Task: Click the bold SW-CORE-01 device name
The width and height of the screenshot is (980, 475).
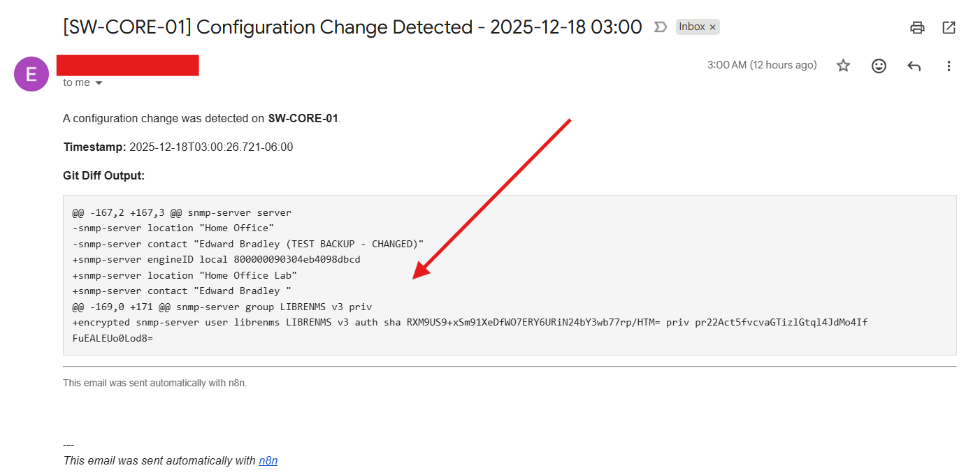Action: 303,118
